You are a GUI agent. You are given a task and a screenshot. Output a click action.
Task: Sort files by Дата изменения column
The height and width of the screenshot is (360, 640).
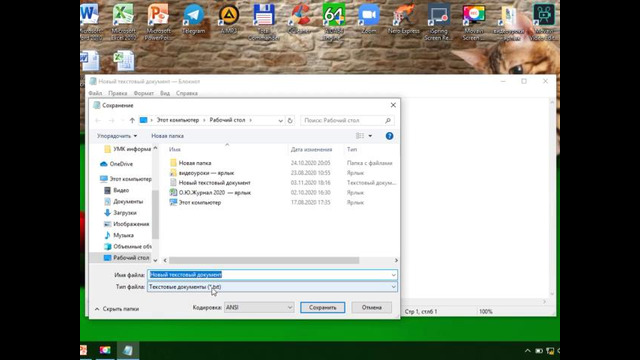[x=311, y=149]
